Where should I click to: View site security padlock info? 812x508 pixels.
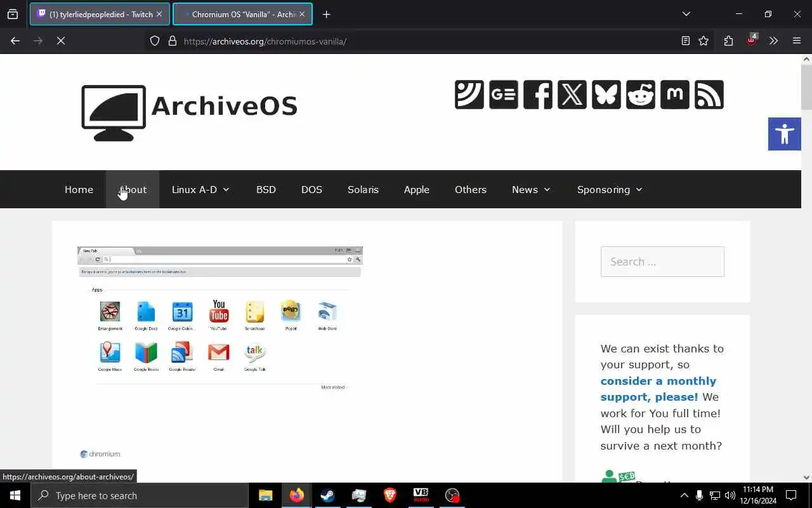coord(173,41)
